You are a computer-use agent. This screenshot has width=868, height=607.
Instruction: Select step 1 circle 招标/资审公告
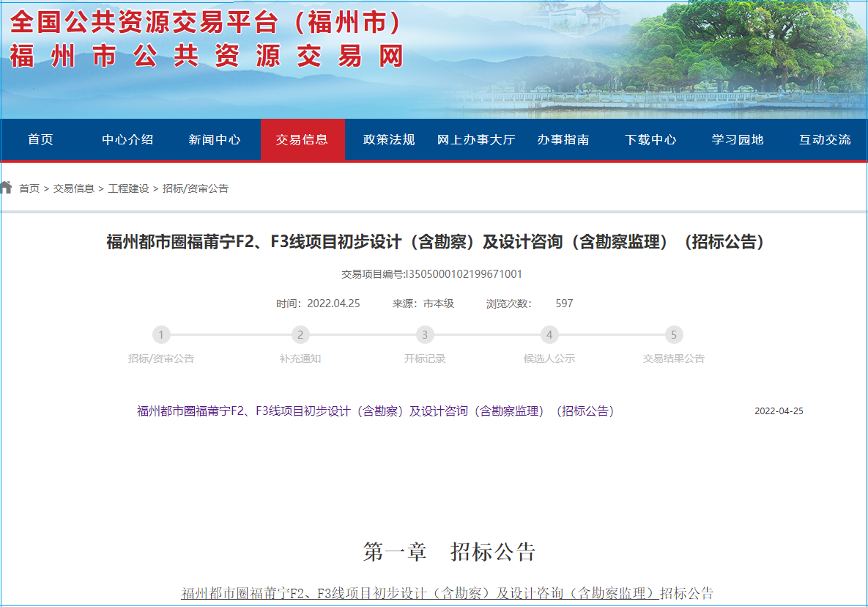pos(161,335)
